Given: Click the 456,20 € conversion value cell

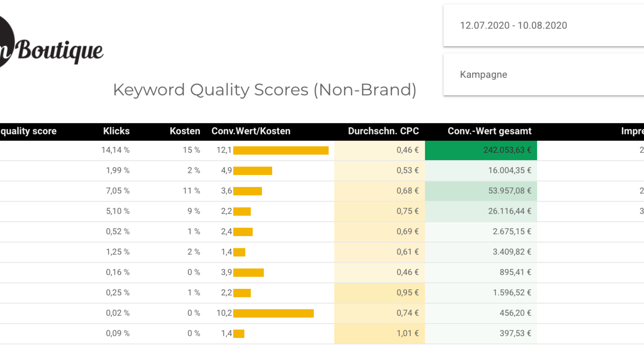Looking at the screenshot, I should (x=481, y=313).
